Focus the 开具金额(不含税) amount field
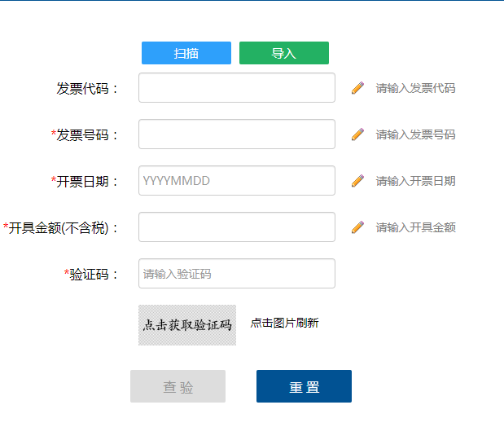Viewport: 504px width, 427px height. click(237, 227)
